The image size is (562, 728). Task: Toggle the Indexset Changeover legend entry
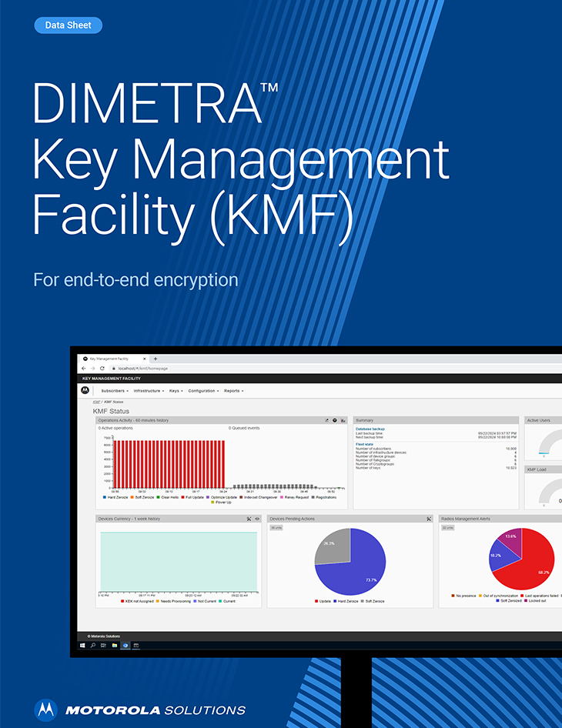click(x=258, y=497)
